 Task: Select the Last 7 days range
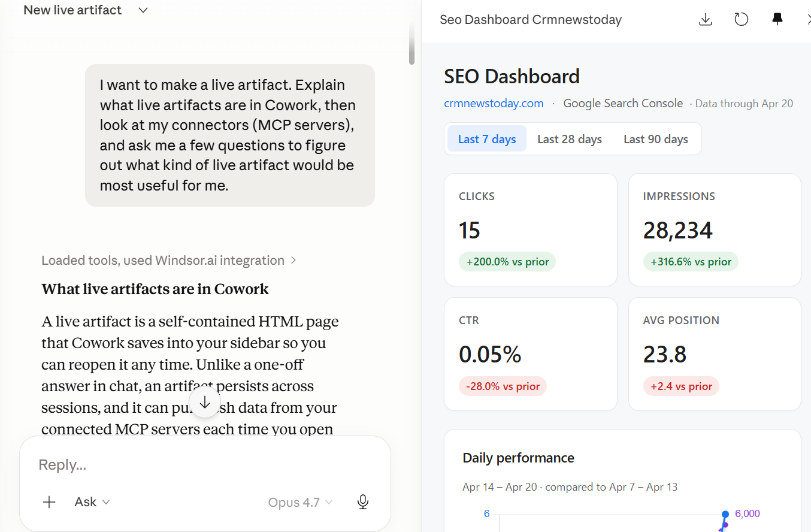tap(486, 138)
